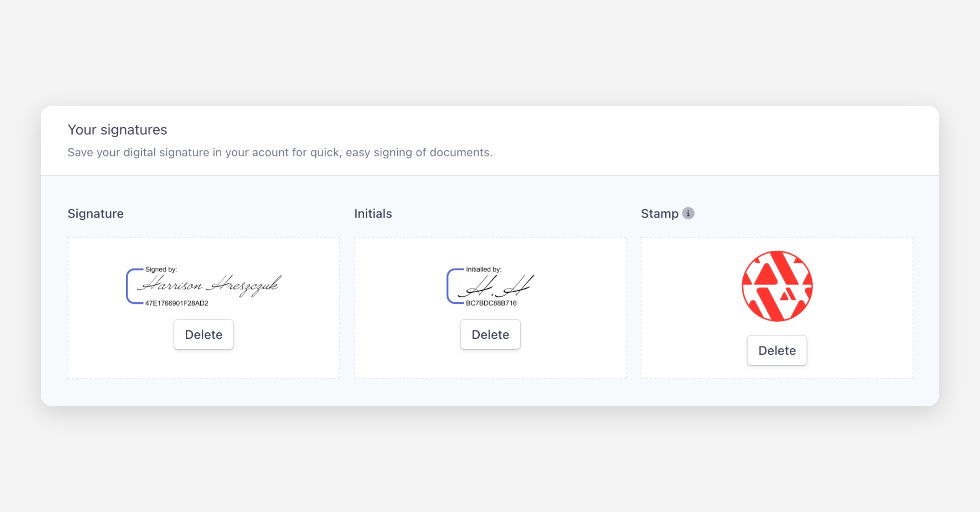
Task: Click the signature ID 47E1766901F28AD2
Action: pyautogui.click(x=176, y=303)
